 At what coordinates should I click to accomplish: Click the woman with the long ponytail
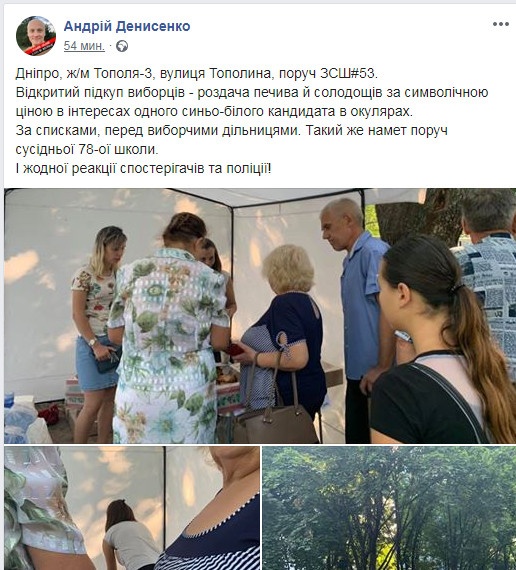click(x=443, y=340)
